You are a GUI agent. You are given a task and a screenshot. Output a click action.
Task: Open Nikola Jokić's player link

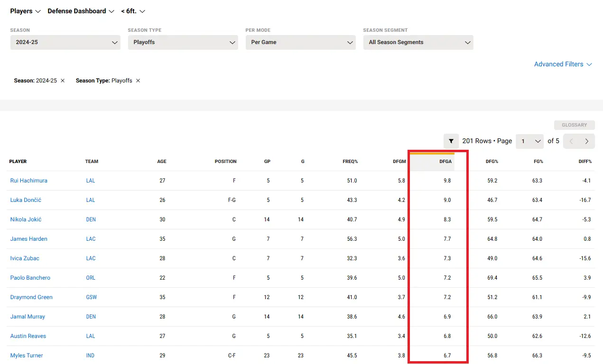click(26, 219)
